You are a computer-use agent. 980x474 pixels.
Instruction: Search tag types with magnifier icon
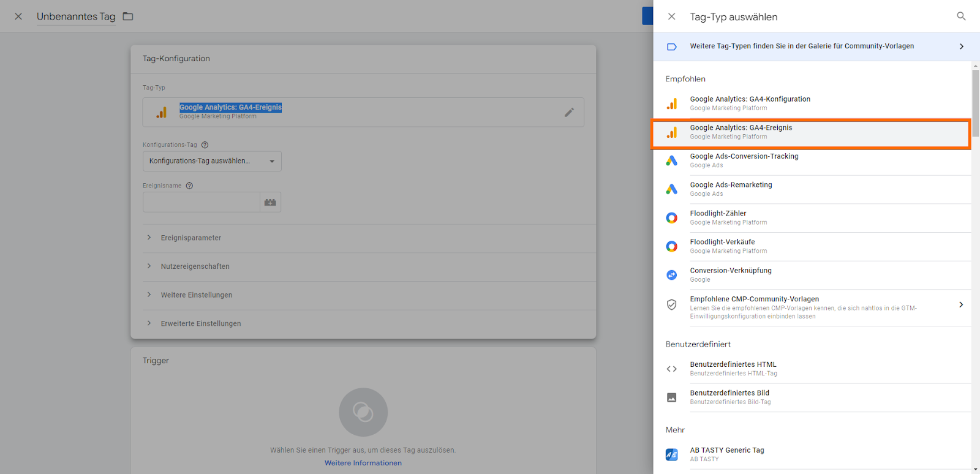click(x=961, y=17)
